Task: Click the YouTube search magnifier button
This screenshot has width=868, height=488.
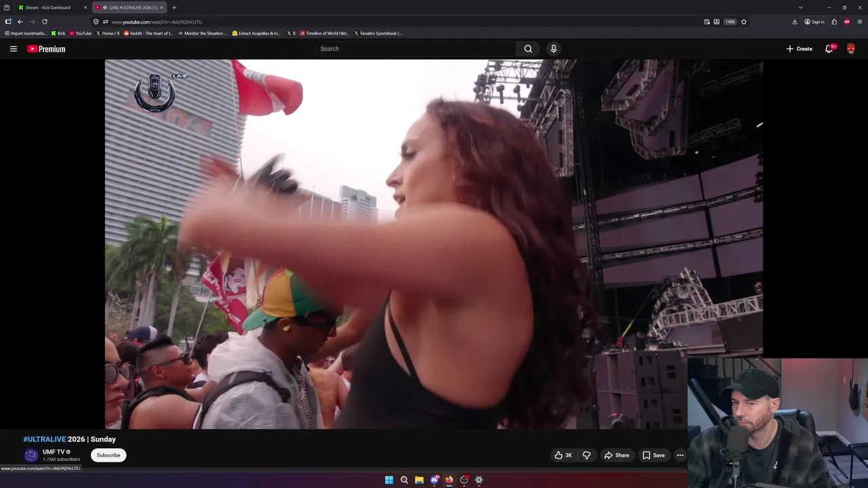Action: tap(528, 49)
